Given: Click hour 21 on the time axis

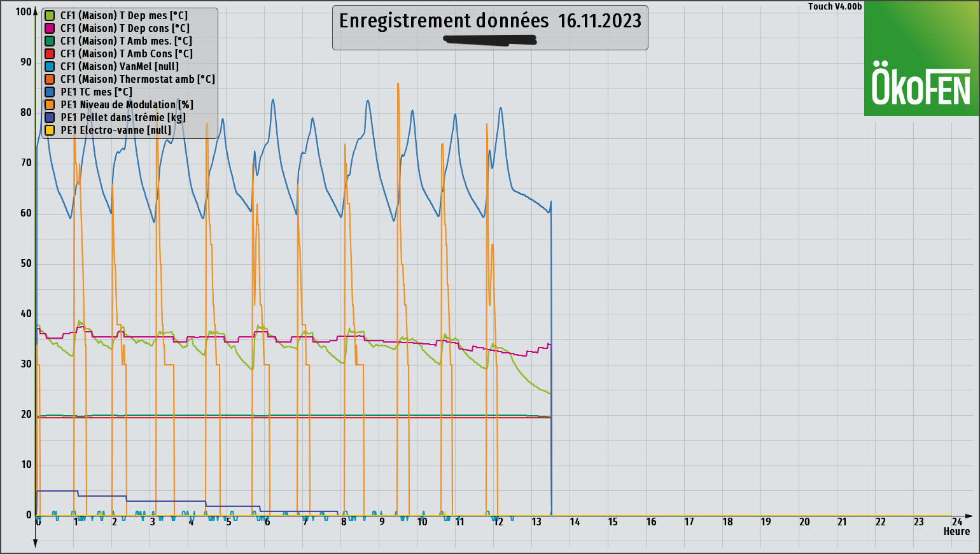Looking at the screenshot, I should (x=842, y=522).
